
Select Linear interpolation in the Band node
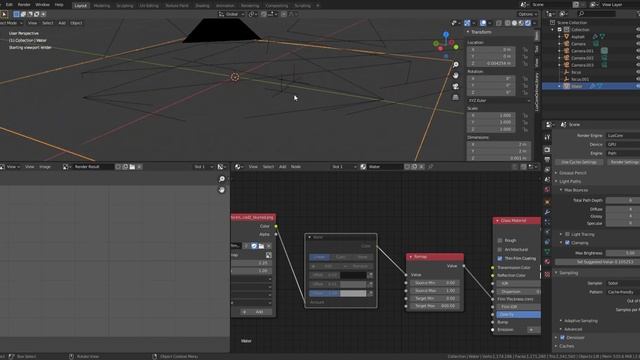click(x=319, y=257)
